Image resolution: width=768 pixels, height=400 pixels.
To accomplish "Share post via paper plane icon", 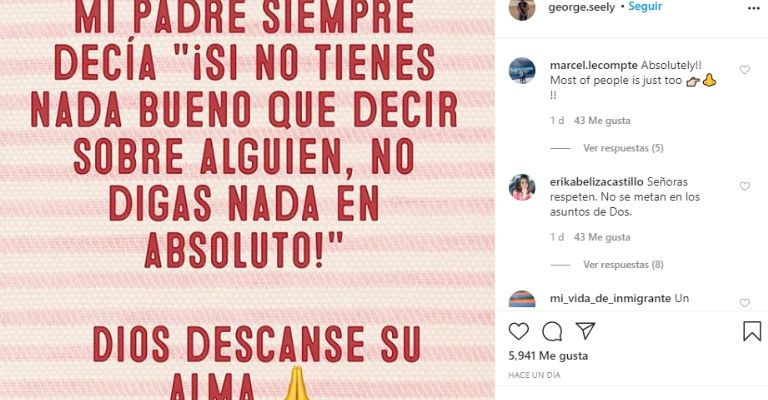I will click(x=585, y=331).
